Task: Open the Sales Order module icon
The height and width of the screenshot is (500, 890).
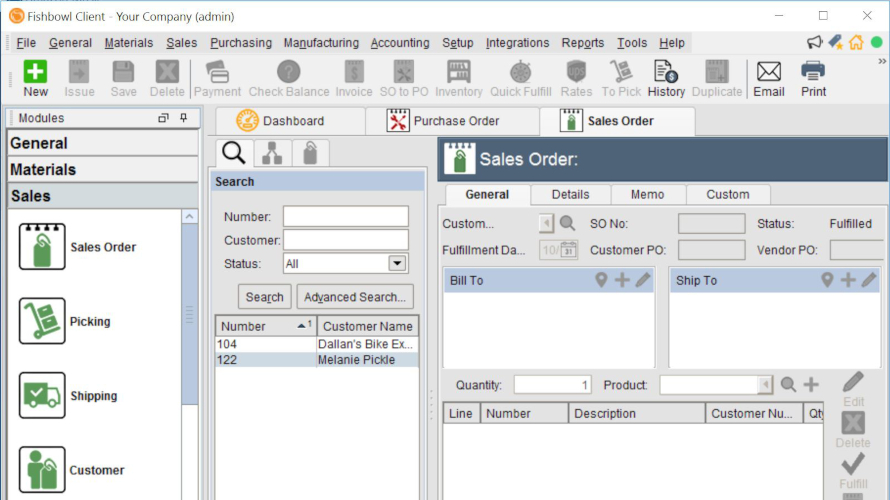Action: (42, 246)
